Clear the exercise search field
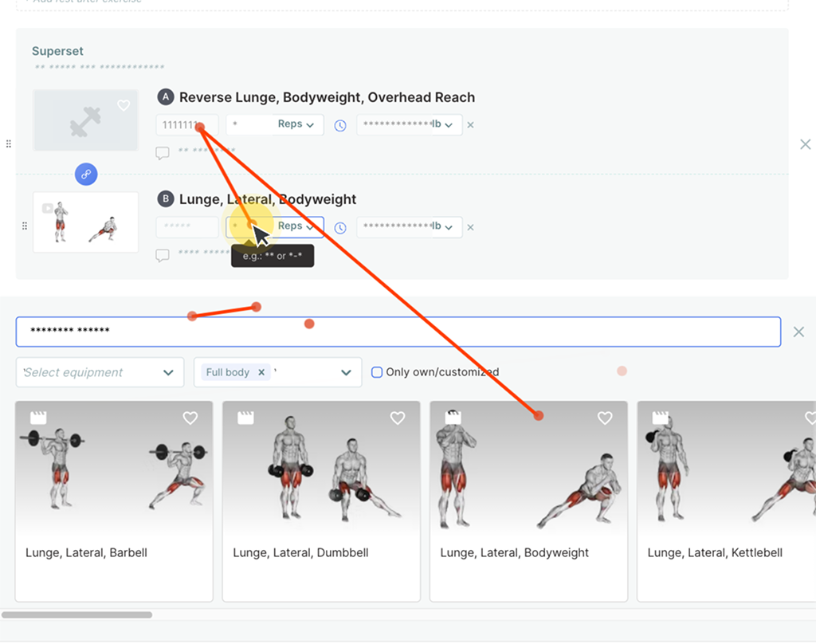Screen dimensions: 816x644 [798, 332]
